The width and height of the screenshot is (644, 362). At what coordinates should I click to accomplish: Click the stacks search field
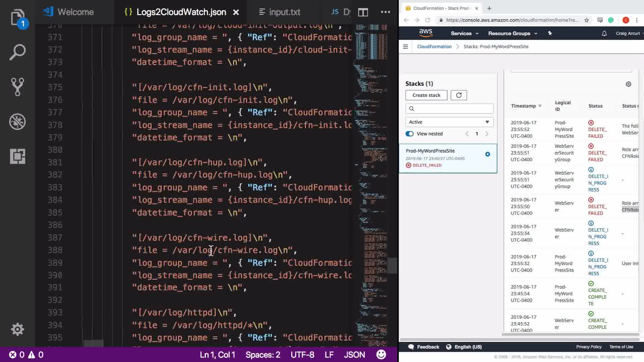coord(449,109)
